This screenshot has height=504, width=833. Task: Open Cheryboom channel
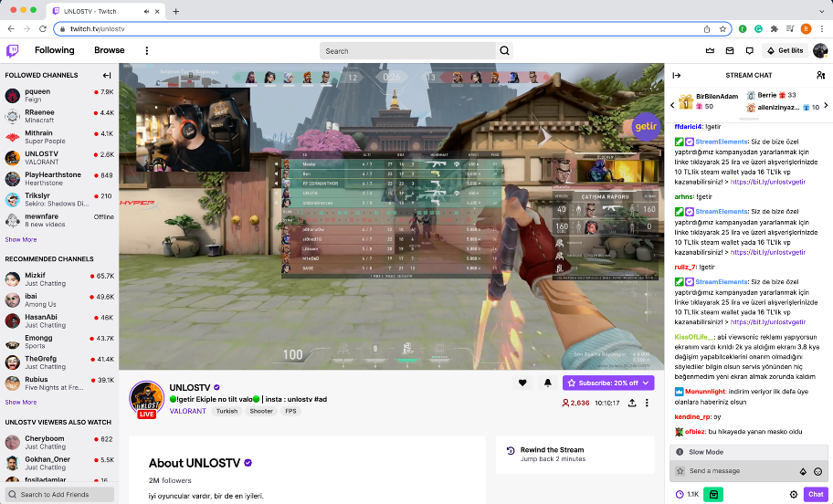(x=59, y=443)
